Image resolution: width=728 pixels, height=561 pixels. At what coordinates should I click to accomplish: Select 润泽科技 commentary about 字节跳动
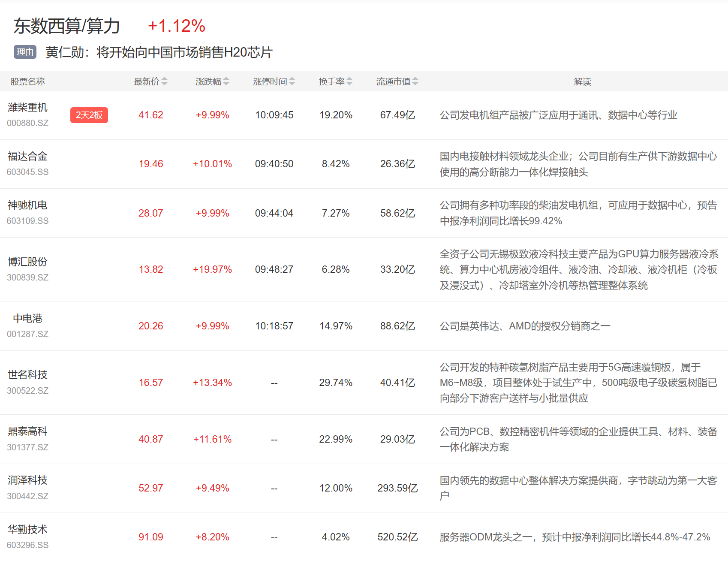point(578,488)
